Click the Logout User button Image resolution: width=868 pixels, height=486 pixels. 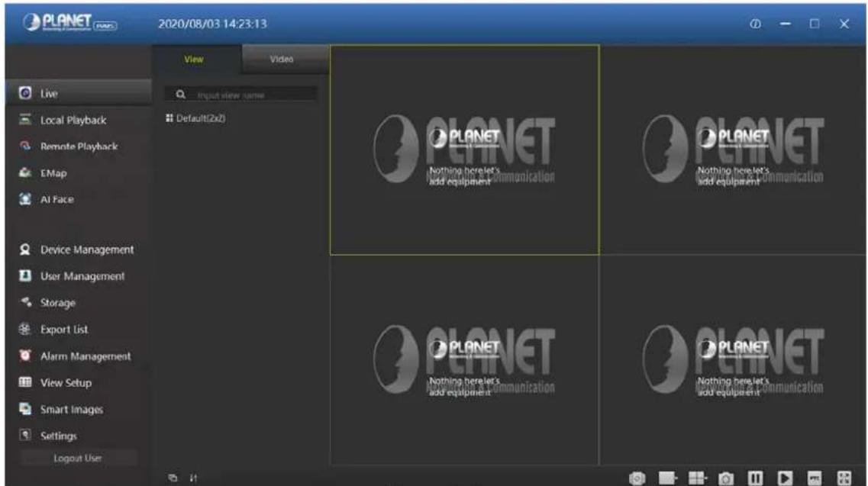coord(78,458)
